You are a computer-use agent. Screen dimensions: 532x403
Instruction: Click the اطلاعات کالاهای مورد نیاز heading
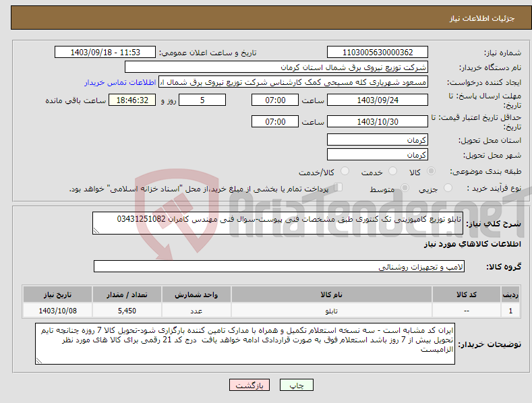(x=472, y=244)
